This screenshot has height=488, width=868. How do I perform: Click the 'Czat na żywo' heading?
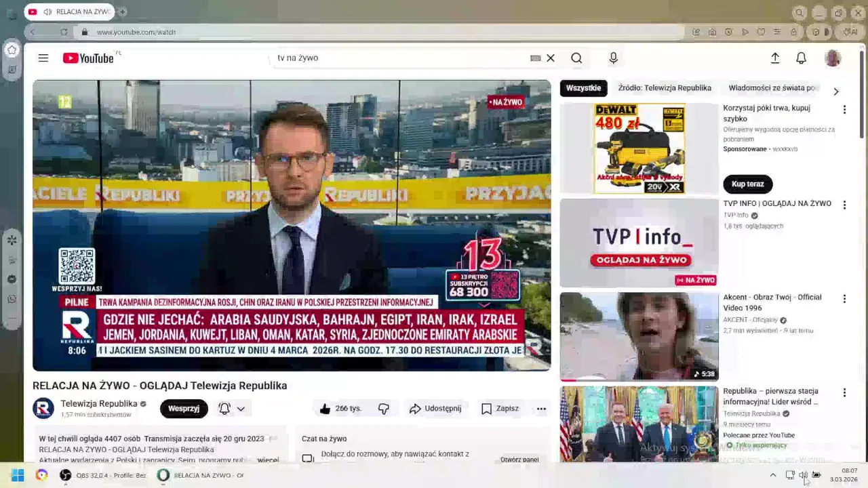[x=324, y=439]
